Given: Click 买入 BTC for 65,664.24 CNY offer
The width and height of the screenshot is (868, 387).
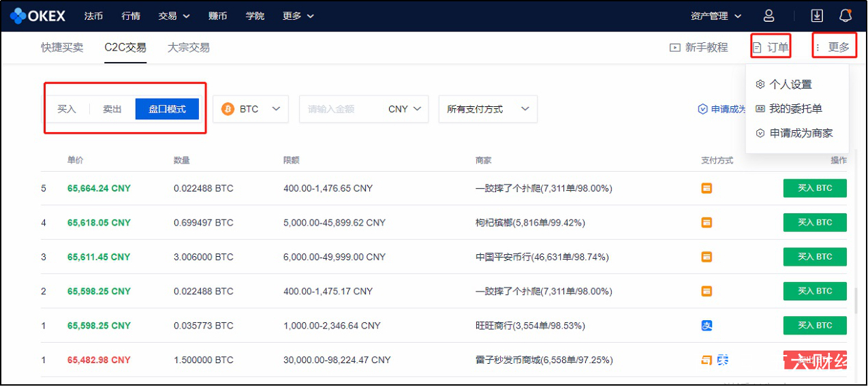Looking at the screenshot, I should tap(815, 188).
